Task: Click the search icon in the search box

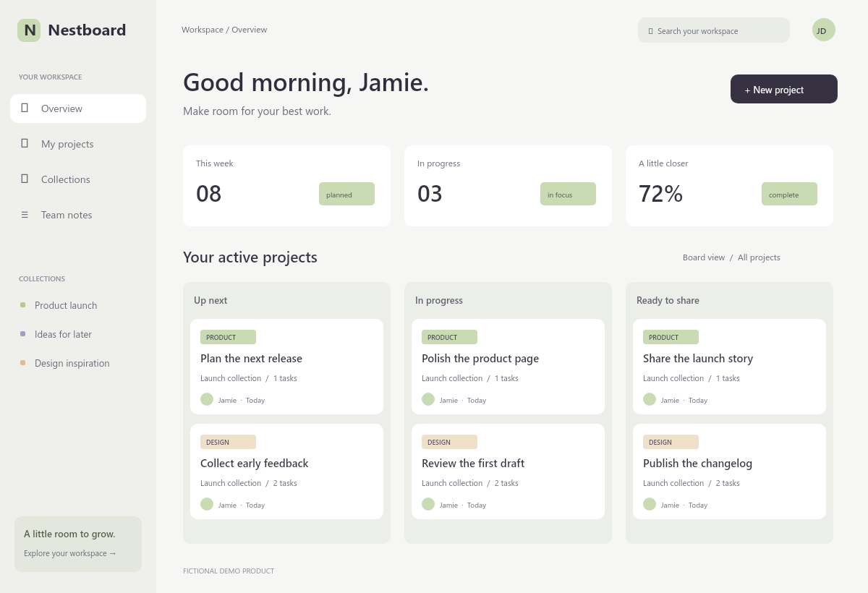Action: pos(650,31)
